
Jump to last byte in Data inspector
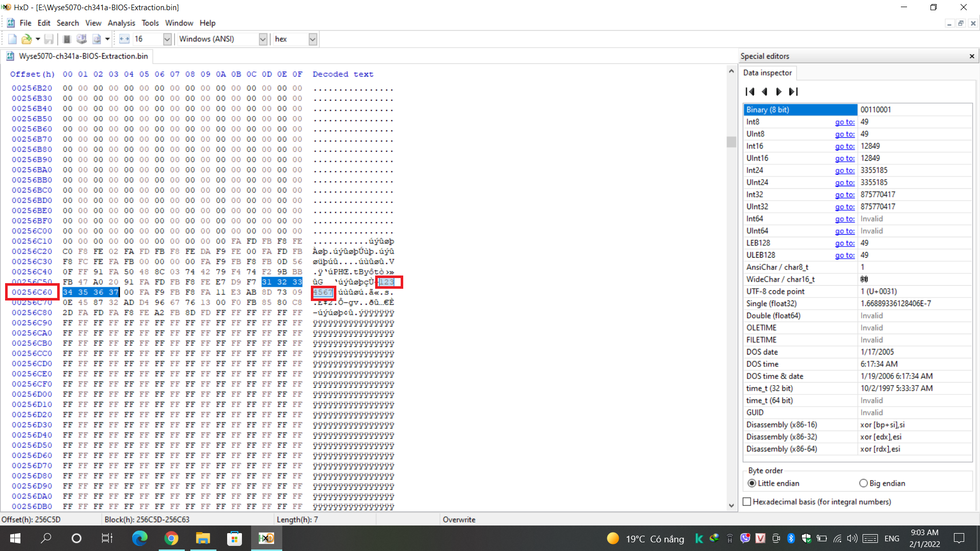coord(793,92)
